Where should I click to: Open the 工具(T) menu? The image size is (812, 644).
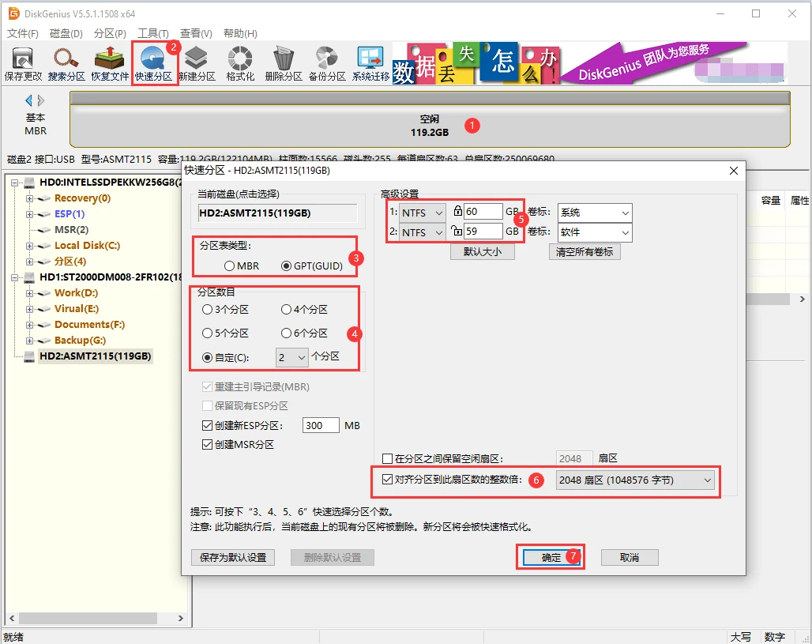pos(152,33)
